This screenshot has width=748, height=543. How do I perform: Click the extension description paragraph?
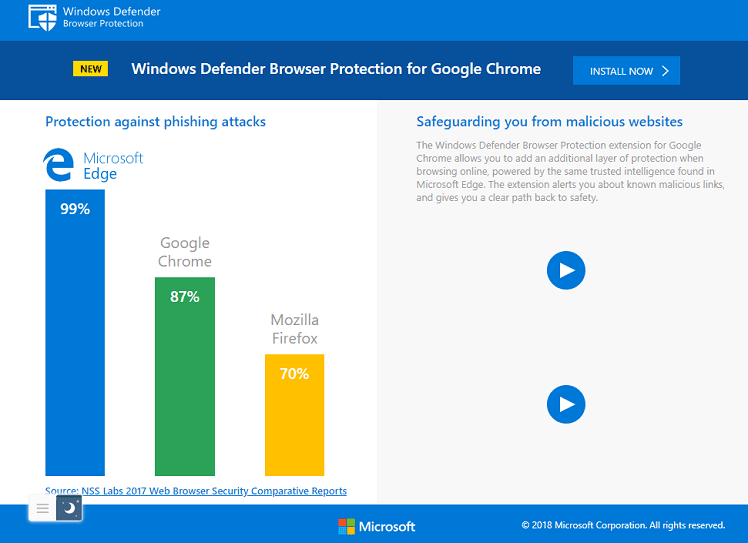click(x=570, y=171)
